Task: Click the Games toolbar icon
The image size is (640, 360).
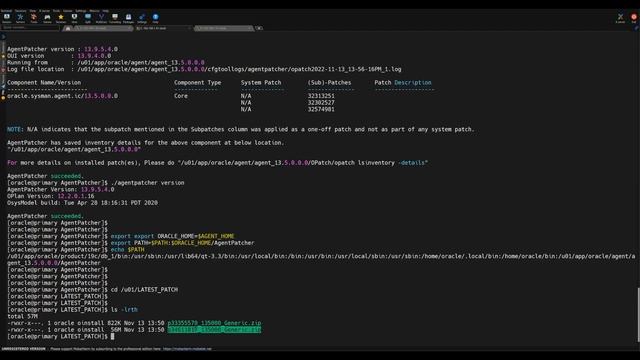Action: point(47,18)
